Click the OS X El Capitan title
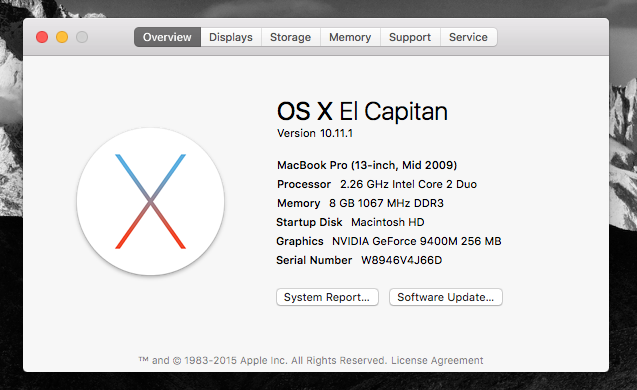The width and height of the screenshot is (637, 390). click(x=362, y=111)
